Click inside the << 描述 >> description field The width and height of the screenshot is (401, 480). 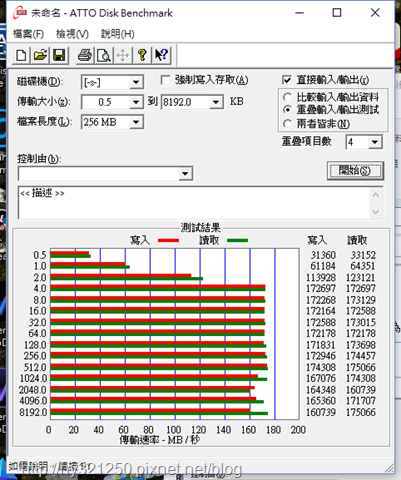(x=194, y=203)
